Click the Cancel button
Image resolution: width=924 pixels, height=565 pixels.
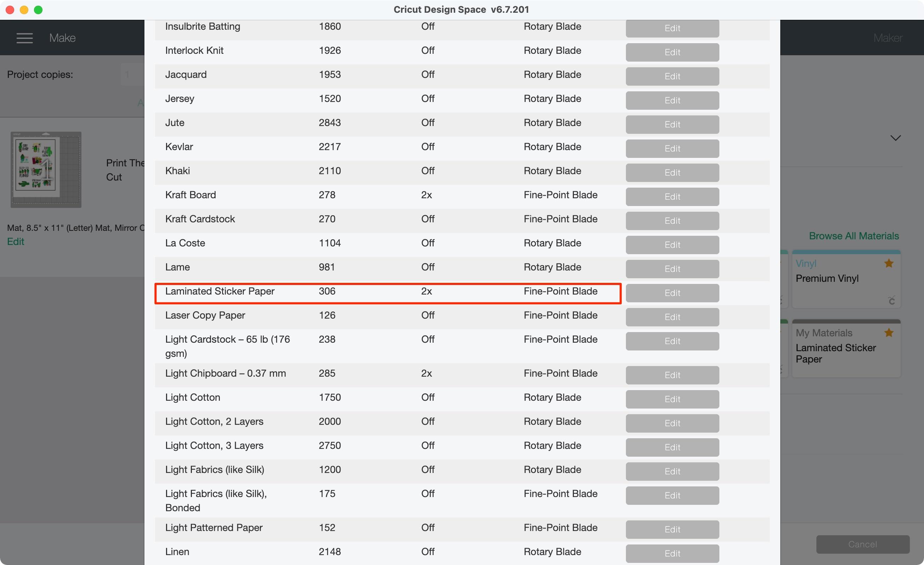(x=862, y=544)
